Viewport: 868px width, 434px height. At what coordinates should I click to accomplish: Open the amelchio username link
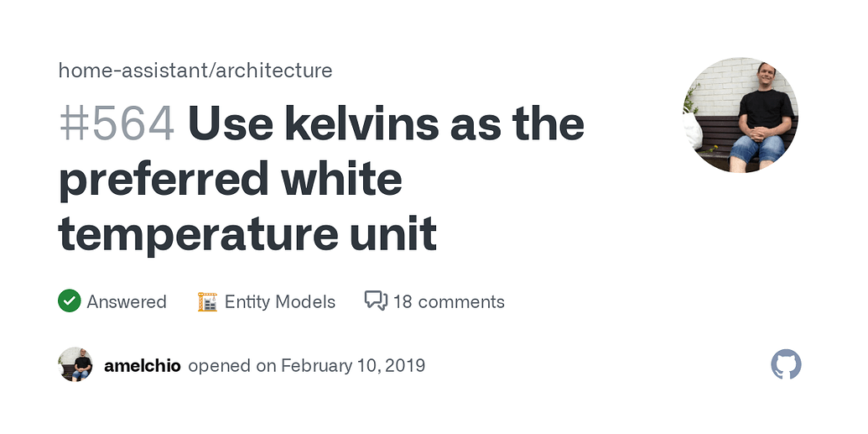click(142, 366)
